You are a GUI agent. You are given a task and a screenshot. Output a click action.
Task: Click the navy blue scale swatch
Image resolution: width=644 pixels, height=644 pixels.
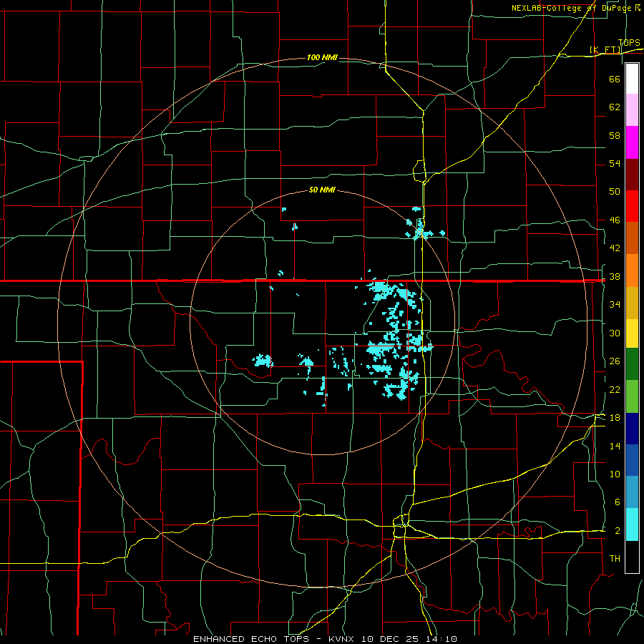coord(632,429)
